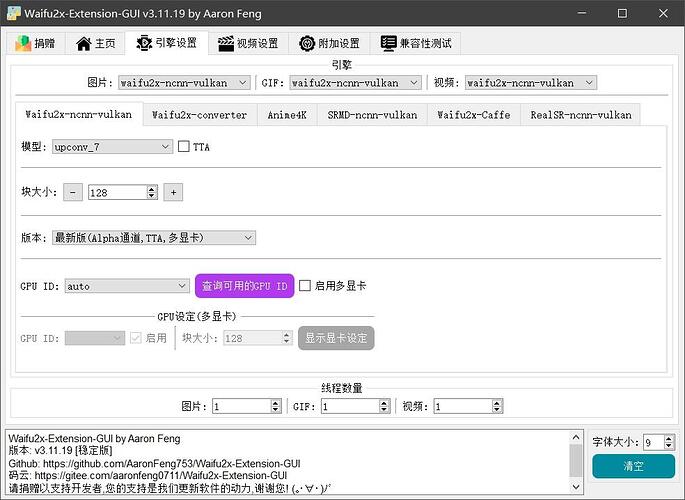Increase block size with the plus button

tap(173, 192)
